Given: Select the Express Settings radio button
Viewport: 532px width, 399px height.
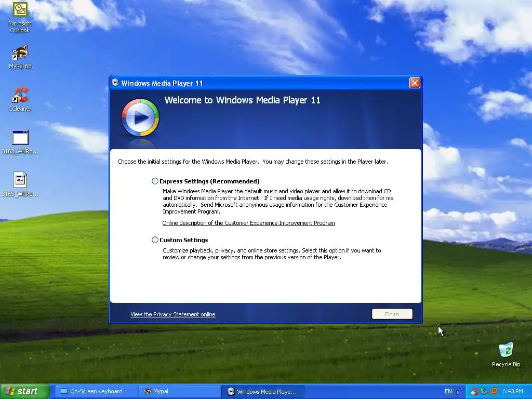Looking at the screenshot, I should 155,181.
